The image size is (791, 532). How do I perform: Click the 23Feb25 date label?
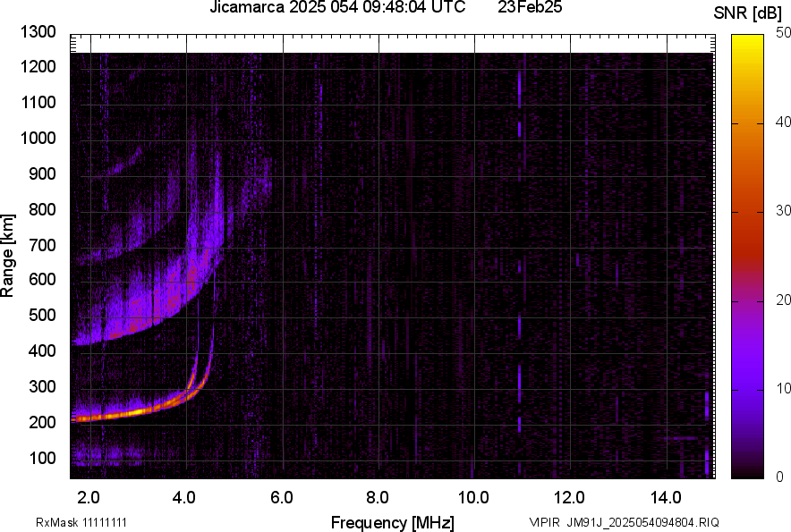click(x=530, y=7)
